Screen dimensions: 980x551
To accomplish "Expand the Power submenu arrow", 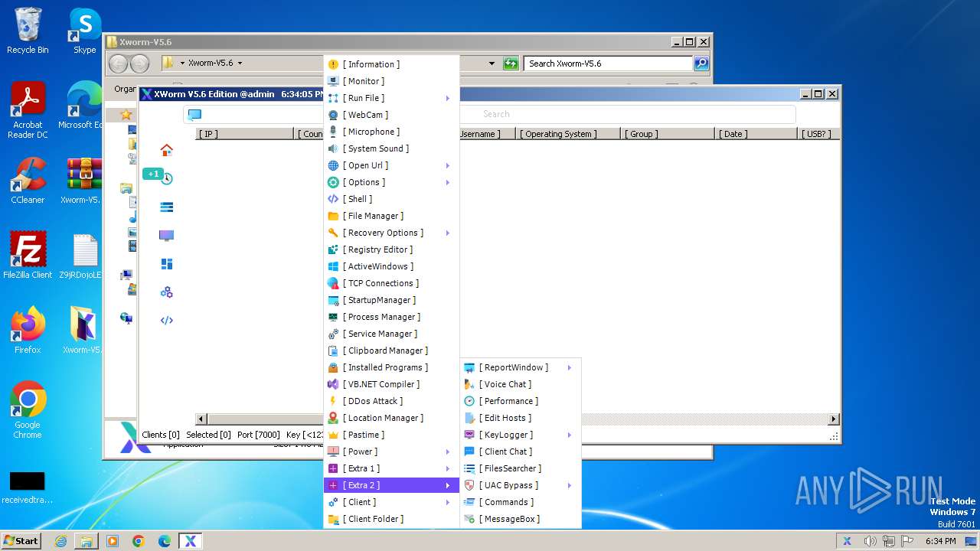I will (x=448, y=452).
